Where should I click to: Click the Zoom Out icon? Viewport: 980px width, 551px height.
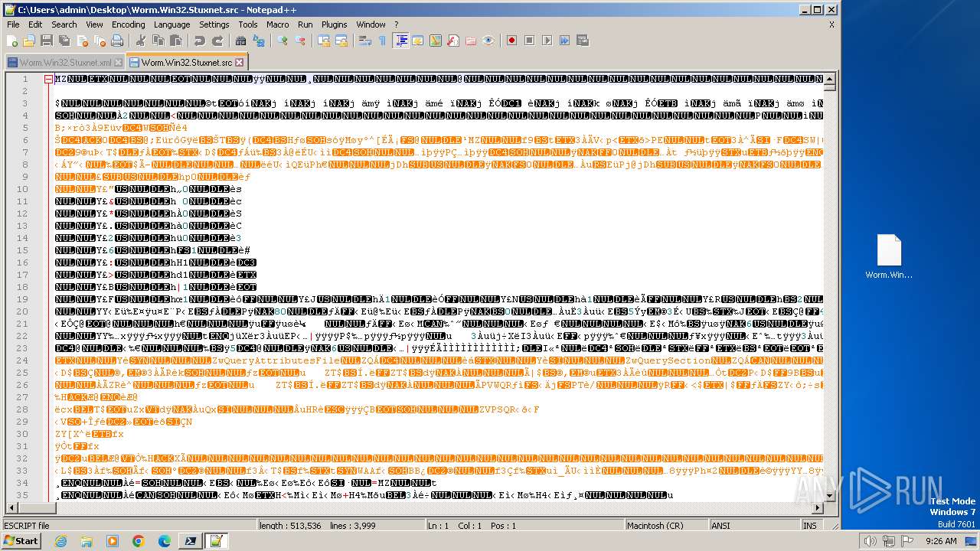pos(300,41)
